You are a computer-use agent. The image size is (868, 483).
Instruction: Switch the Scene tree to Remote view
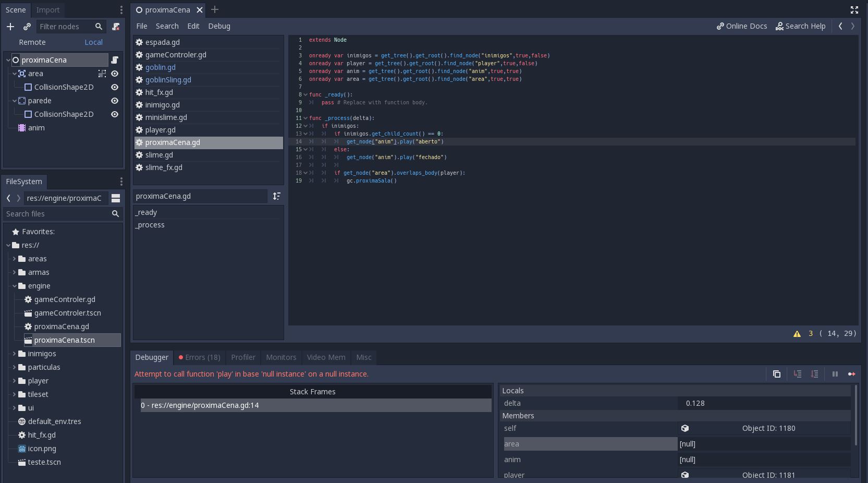(32, 42)
